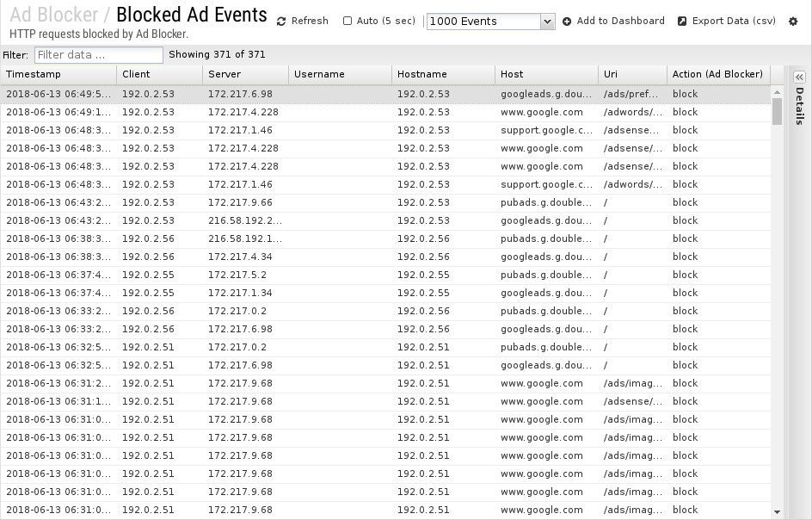The width and height of the screenshot is (812, 520).
Task: Click the Ad Blocker breadcrumb link
Action: point(54,15)
